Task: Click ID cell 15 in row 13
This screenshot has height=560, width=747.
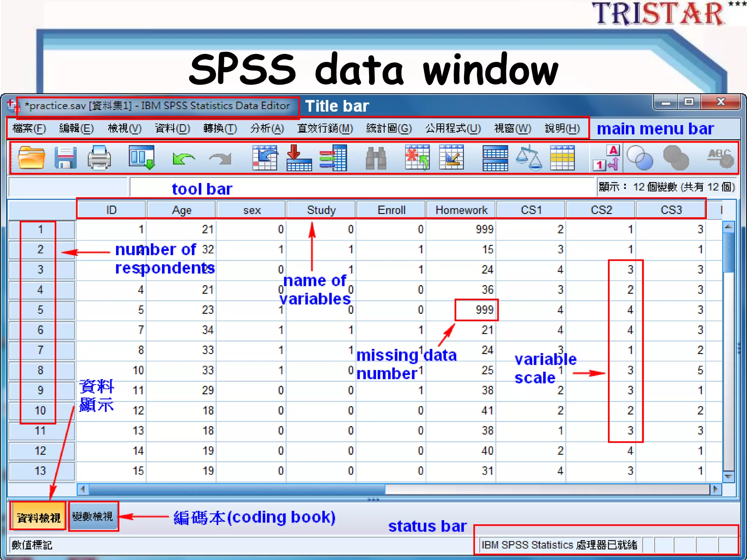Action: [111, 471]
